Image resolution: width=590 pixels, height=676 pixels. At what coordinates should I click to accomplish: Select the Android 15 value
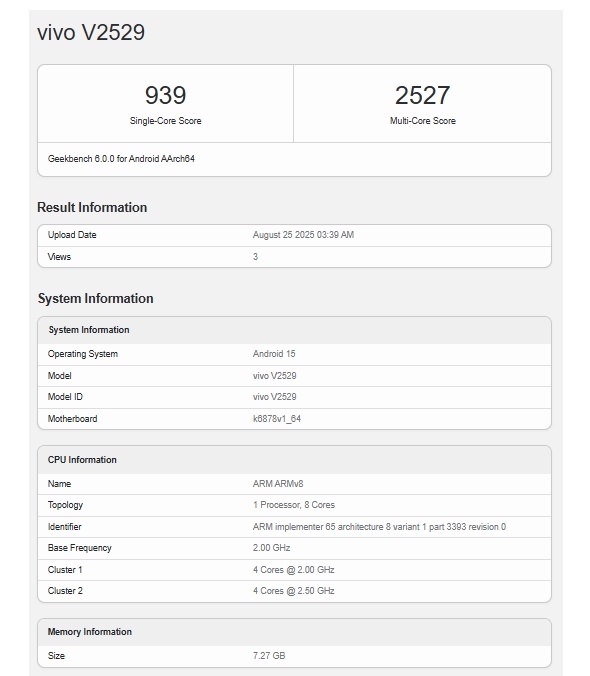click(274, 354)
